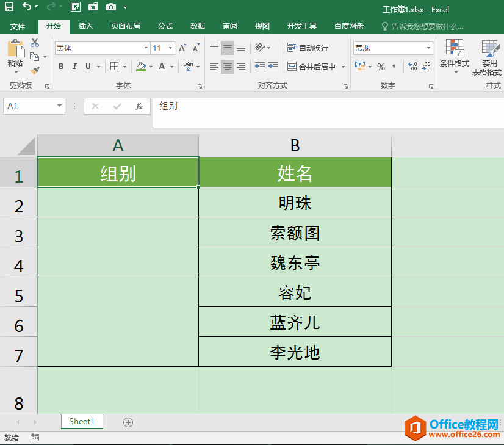Toggle Italic formatting
This screenshot has width=504, height=445.
74,67
